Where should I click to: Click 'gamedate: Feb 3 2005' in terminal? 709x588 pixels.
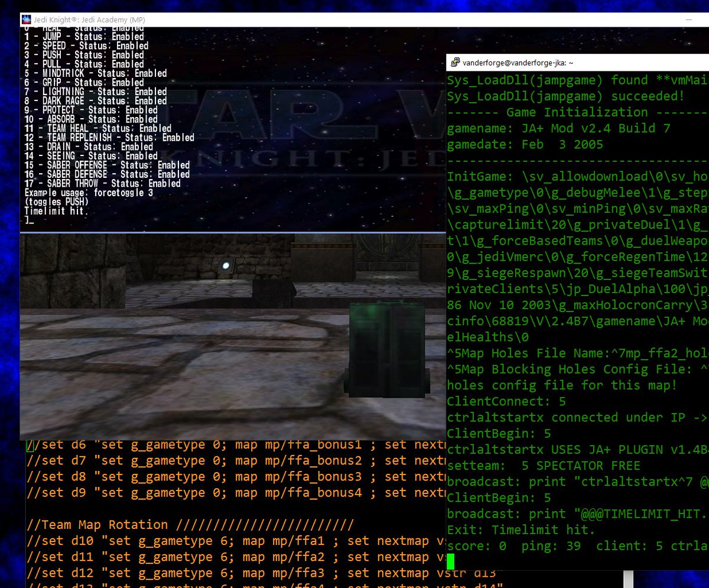pyautogui.click(x=525, y=144)
